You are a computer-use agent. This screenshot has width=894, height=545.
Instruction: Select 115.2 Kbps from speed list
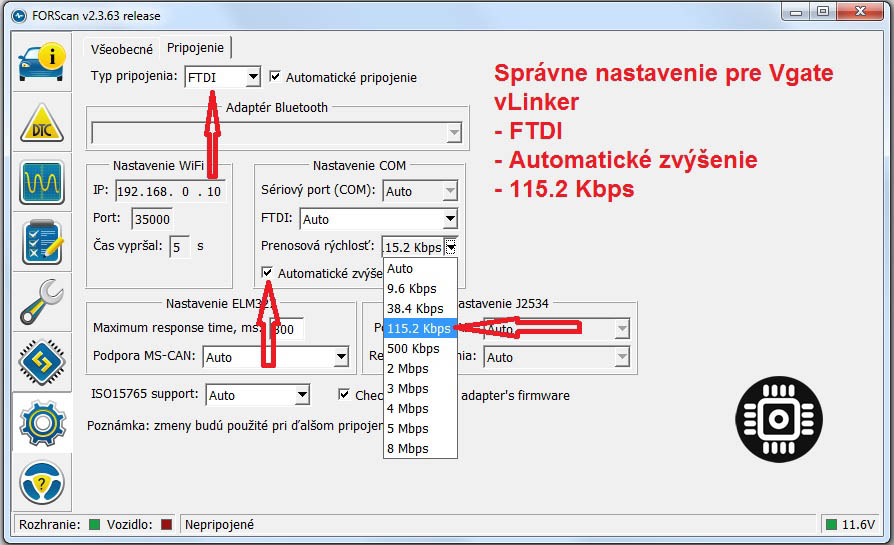(420, 328)
